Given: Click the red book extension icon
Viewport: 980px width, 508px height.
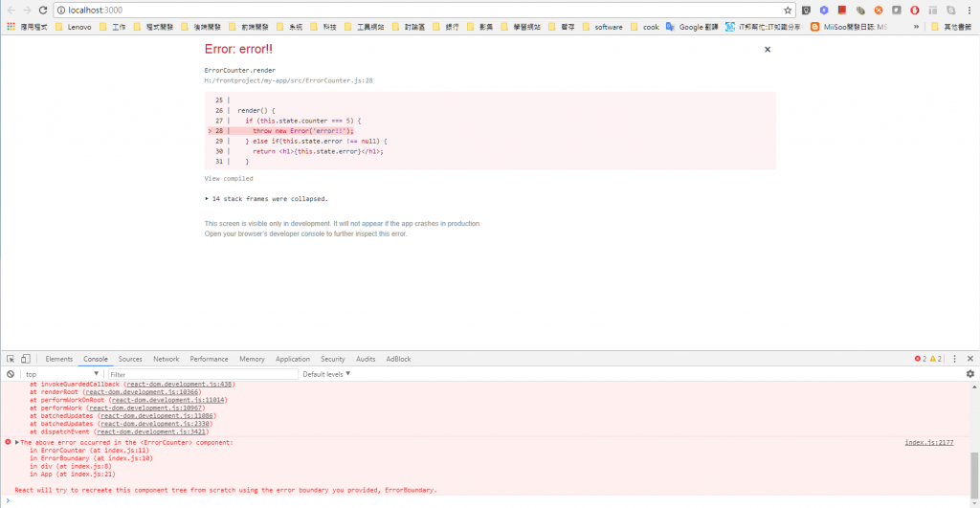Looking at the screenshot, I should click(842, 10).
